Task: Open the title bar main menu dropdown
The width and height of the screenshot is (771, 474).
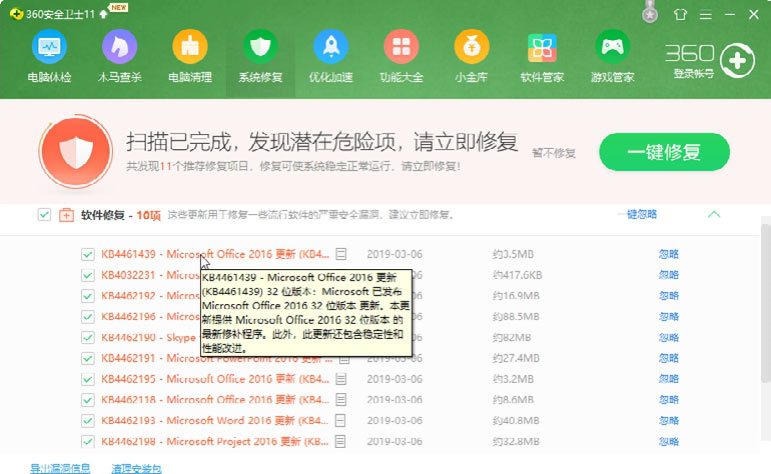Action: coord(706,13)
